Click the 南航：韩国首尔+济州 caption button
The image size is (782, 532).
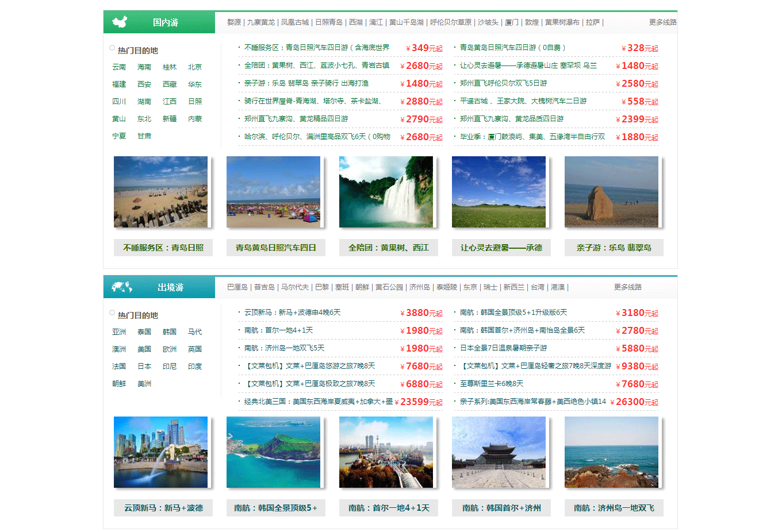pyautogui.click(x=501, y=508)
